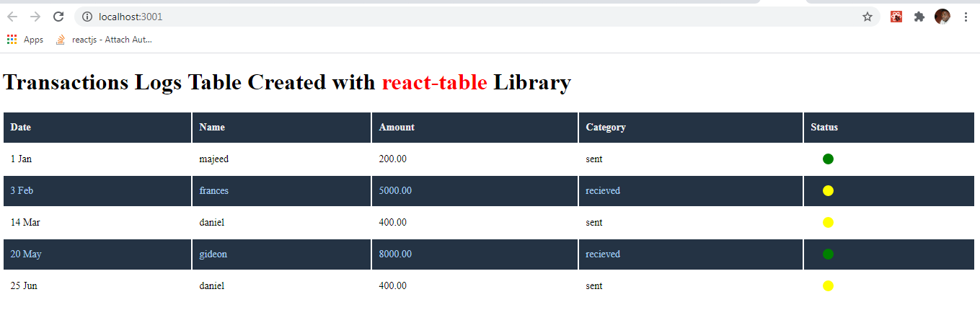Screen dimensions: 980x328
Task: Click the Status column header
Action: click(x=889, y=128)
